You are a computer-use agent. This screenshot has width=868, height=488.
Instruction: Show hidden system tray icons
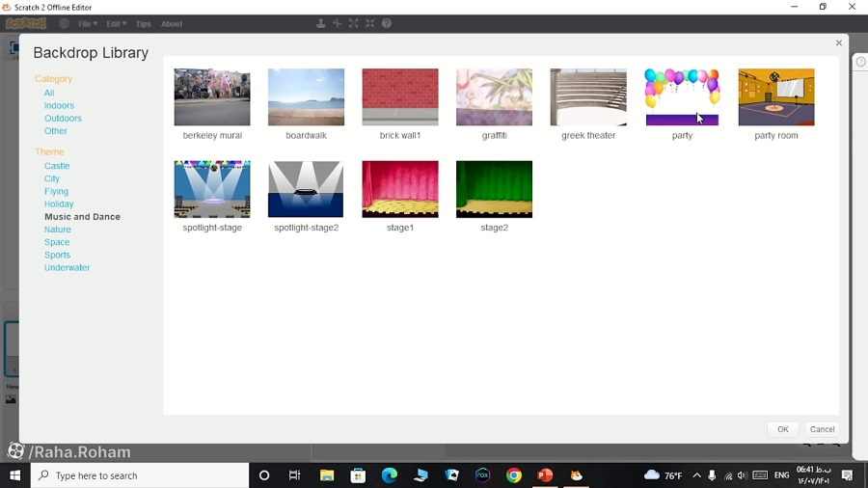pyautogui.click(x=697, y=475)
